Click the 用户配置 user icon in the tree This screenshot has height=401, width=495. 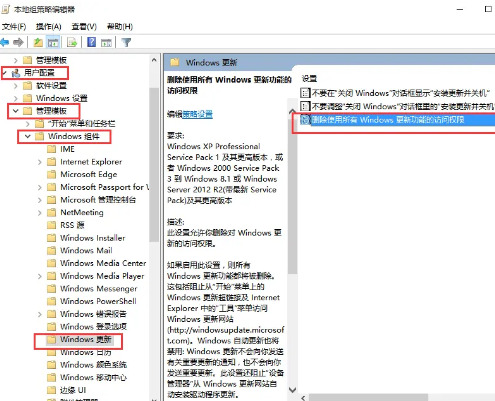16,73
